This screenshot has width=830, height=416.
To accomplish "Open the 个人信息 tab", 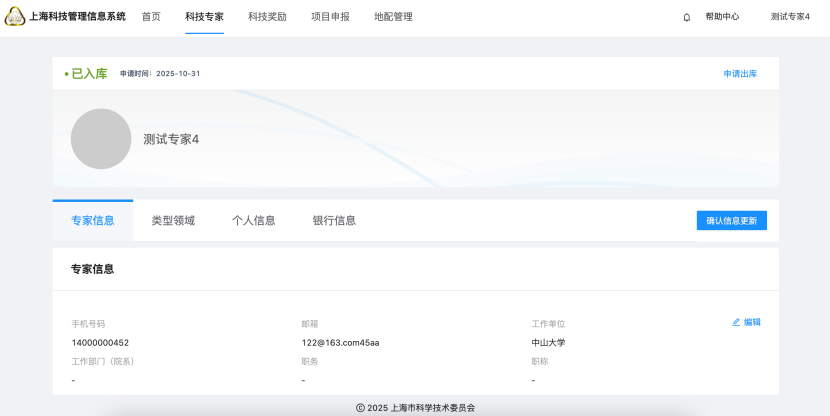I will coord(253,221).
